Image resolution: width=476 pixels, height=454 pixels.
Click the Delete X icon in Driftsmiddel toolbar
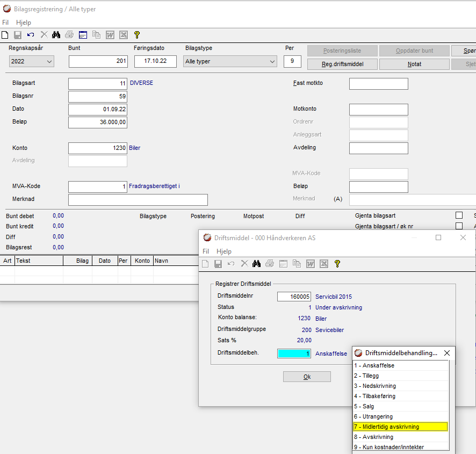(x=244, y=264)
